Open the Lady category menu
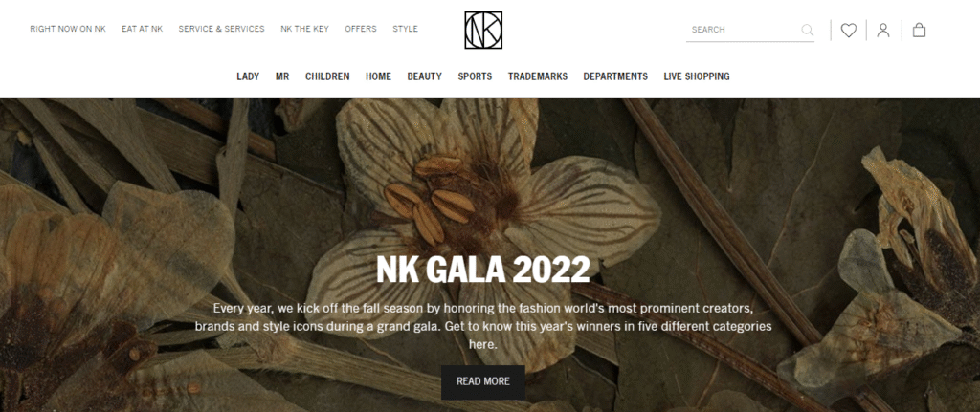 coord(248,76)
